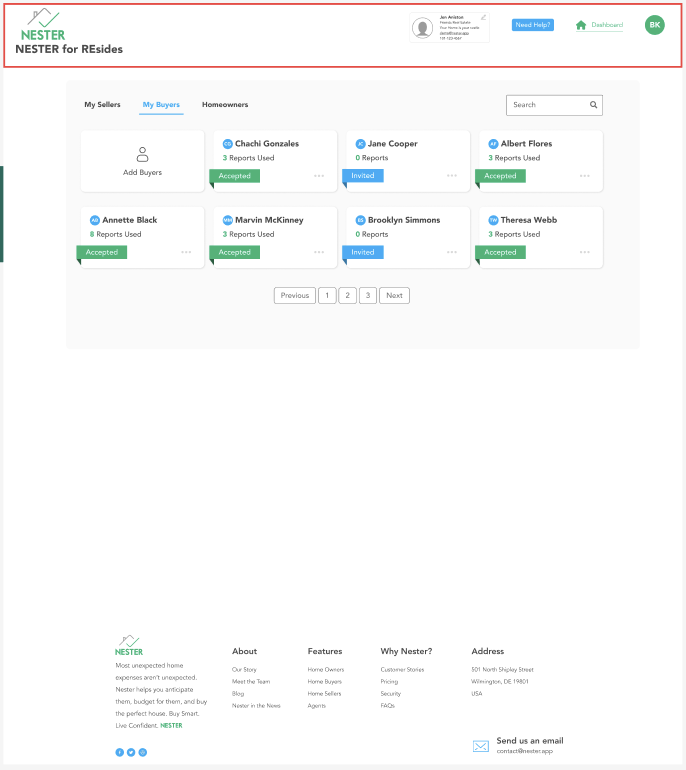Click Annette Black's initials avatar
Screen dimensions: 686x770
click(95, 220)
